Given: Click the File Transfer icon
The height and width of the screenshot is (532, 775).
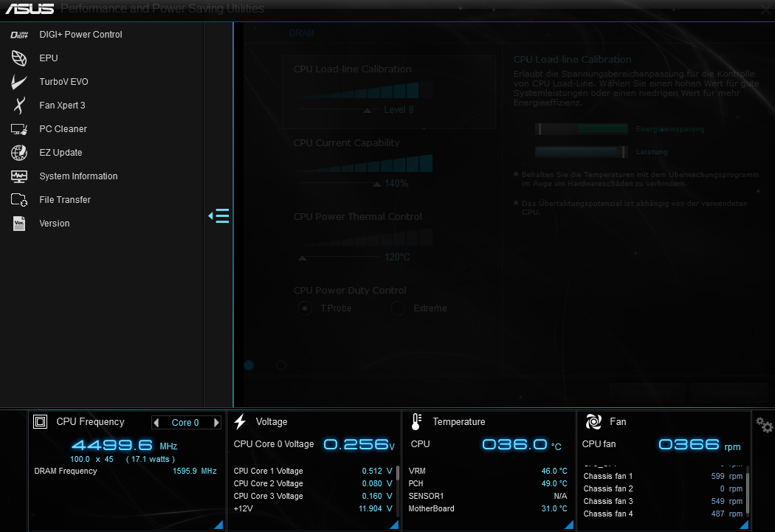Looking at the screenshot, I should 19,200.
